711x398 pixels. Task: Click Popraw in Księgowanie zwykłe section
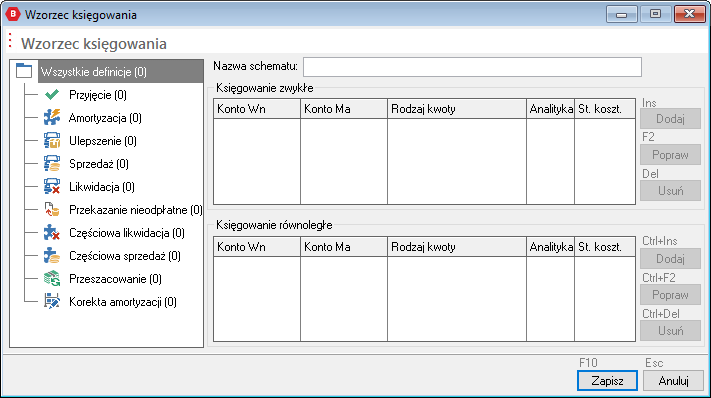(670, 155)
